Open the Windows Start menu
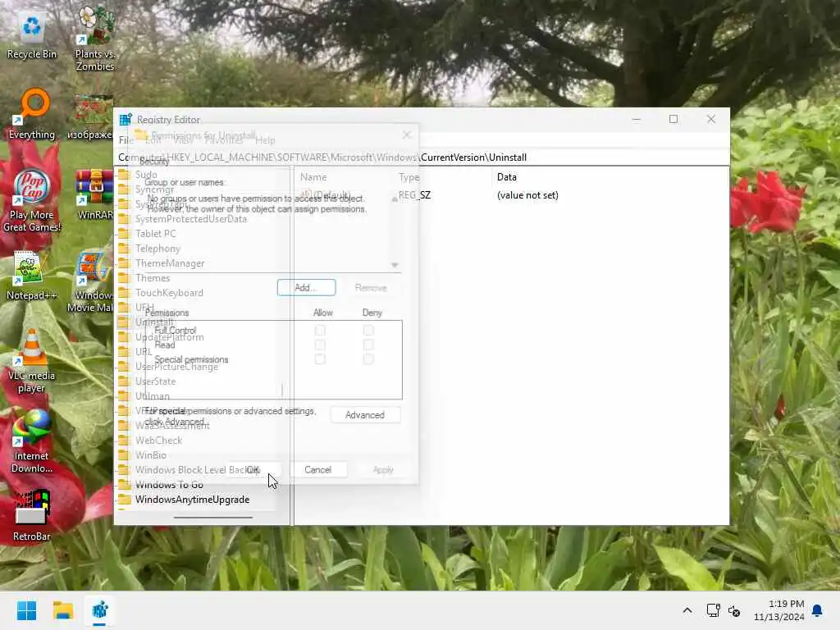The width and height of the screenshot is (840, 630). (x=27, y=610)
